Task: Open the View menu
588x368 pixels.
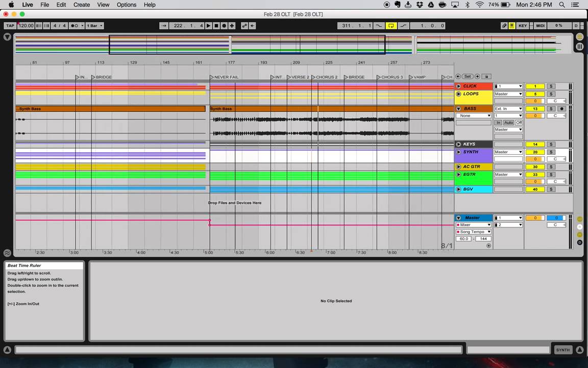Action: (x=103, y=5)
